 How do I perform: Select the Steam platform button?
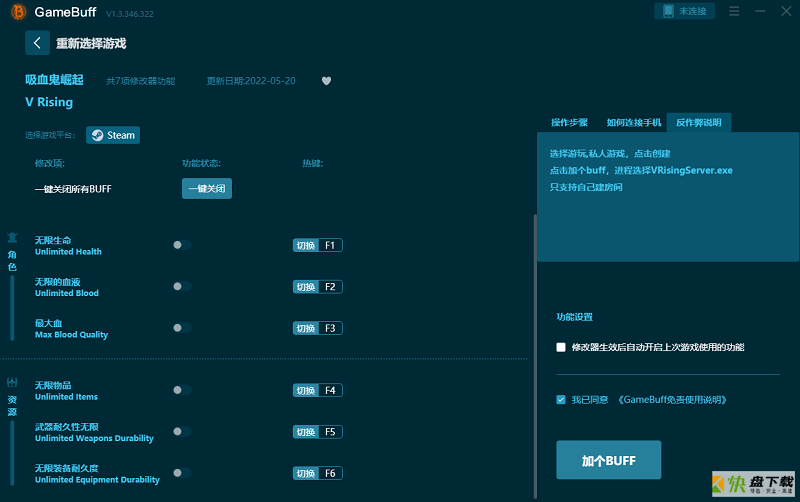tap(113, 135)
